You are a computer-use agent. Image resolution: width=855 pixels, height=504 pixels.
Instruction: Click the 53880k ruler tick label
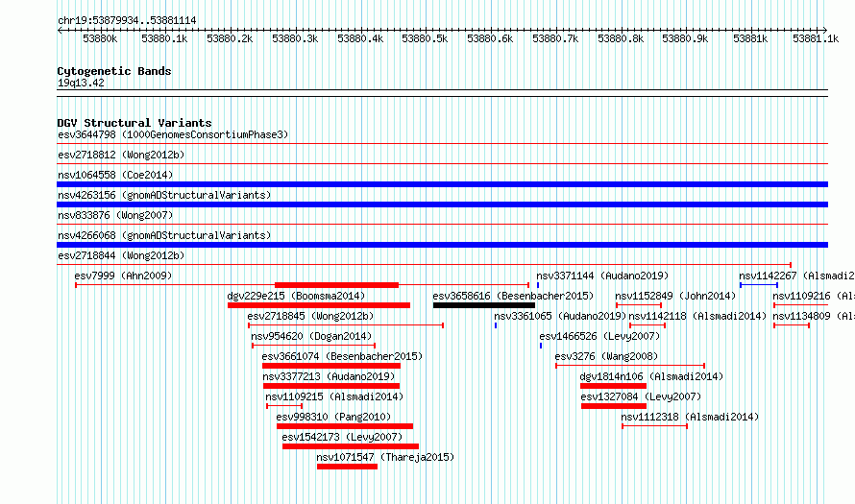pos(100,38)
